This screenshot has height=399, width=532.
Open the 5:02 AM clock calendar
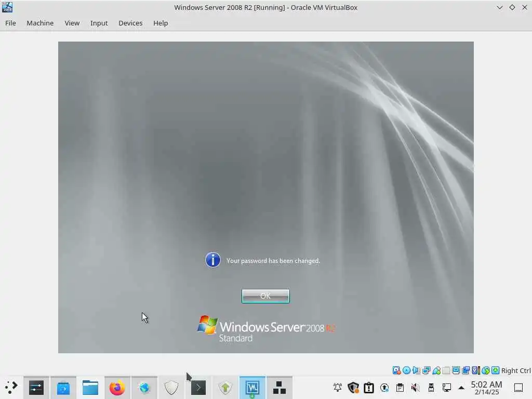click(x=486, y=388)
